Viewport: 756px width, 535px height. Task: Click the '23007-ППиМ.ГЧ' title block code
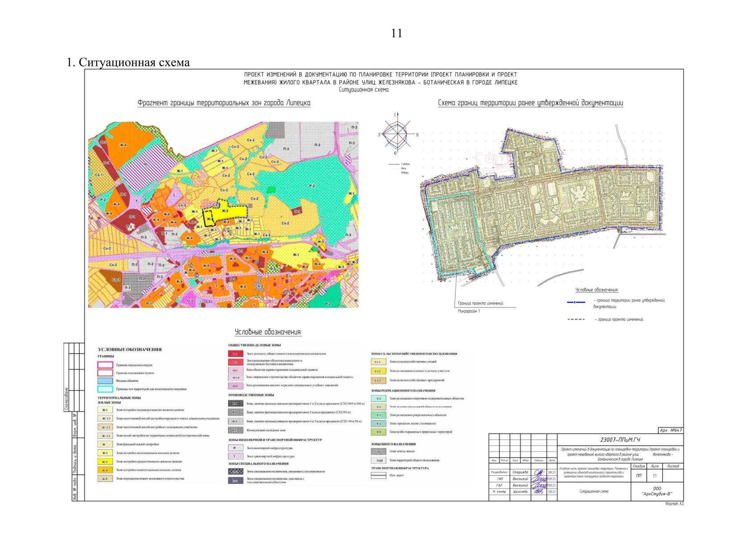pos(620,440)
